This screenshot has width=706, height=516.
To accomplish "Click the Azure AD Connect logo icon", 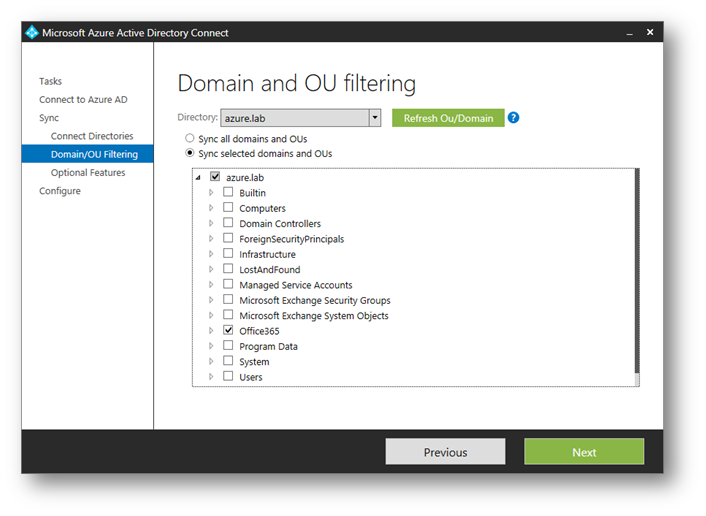I will pos(32,32).
